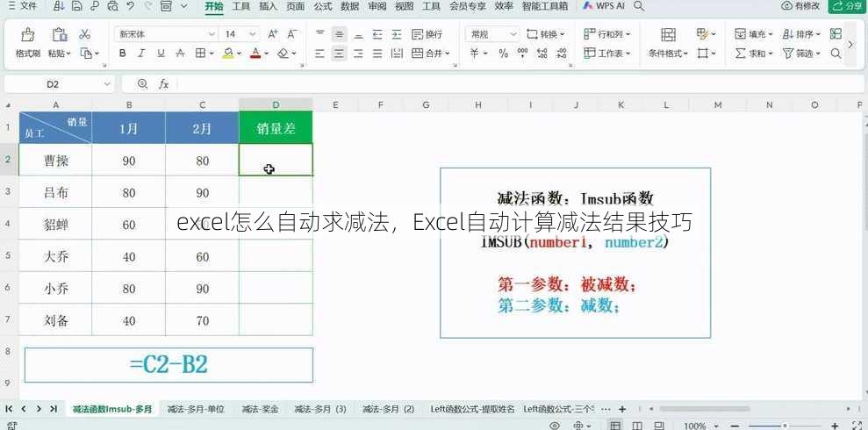Click the Cut scissors icon
Viewport: 868px width, 430px height.
(85, 34)
